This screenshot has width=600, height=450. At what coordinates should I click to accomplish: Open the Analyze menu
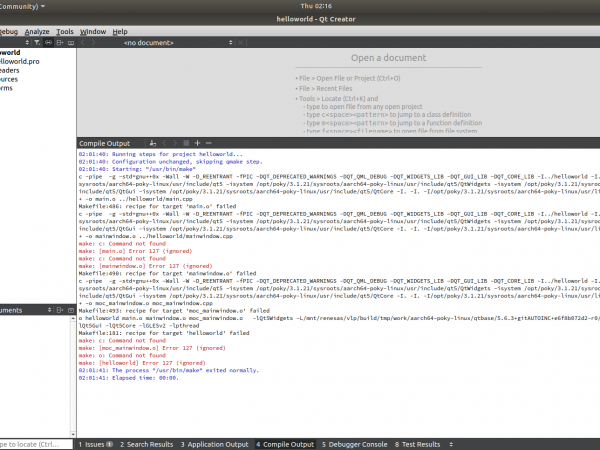click(x=36, y=31)
